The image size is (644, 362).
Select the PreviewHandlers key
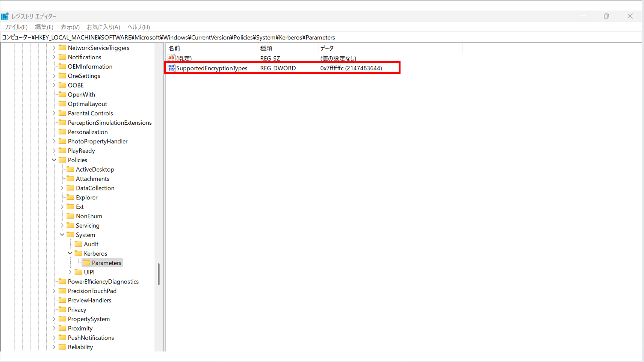[89, 300]
